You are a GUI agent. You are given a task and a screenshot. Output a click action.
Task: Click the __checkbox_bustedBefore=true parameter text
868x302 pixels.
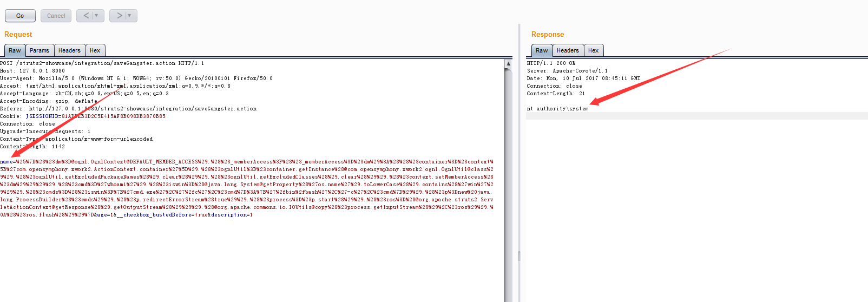coord(162,215)
